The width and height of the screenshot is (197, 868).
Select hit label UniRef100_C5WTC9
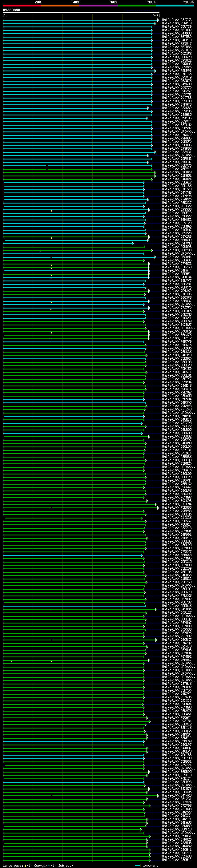(177, 26)
